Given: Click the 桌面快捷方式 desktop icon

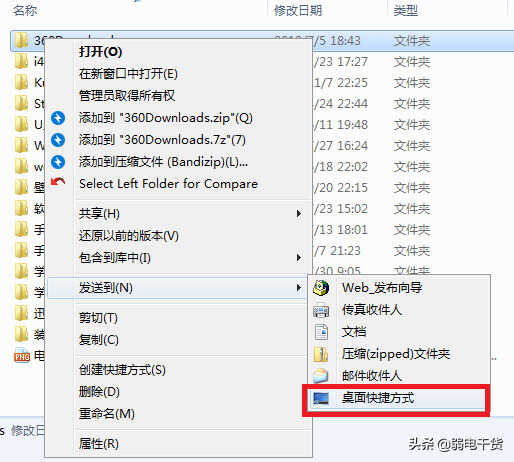Looking at the screenshot, I should pos(321,398).
